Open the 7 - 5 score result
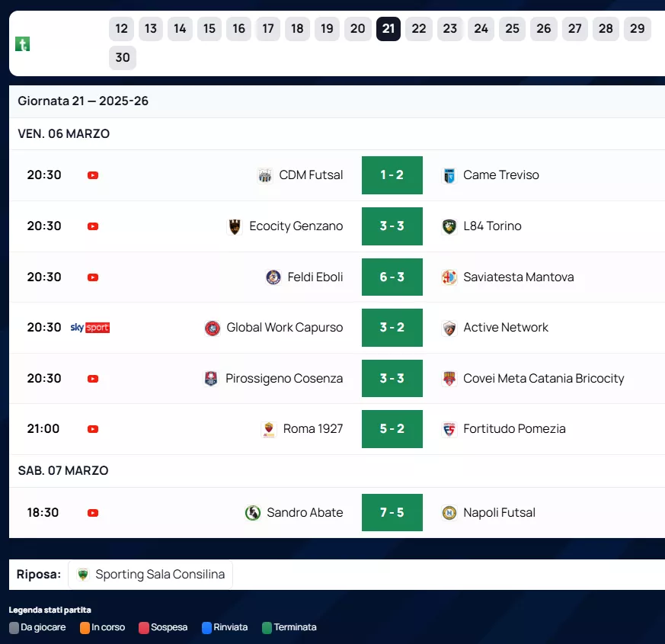The height and width of the screenshot is (644, 665). pos(392,513)
